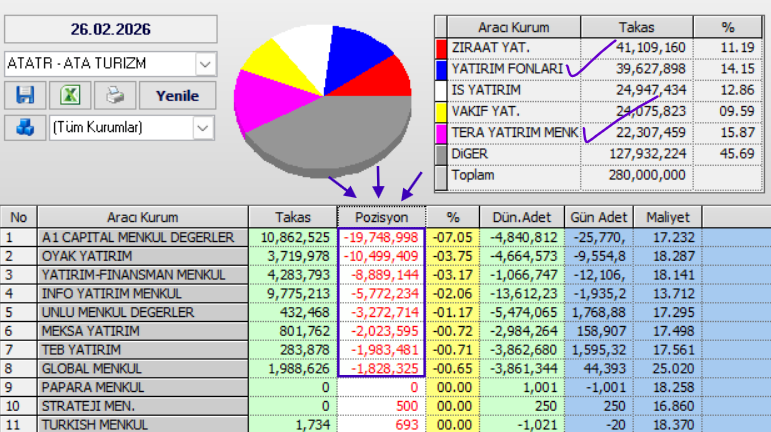Click position value -19,748,998
The width and height of the screenshot is (771, 432).
click(381, 237)
